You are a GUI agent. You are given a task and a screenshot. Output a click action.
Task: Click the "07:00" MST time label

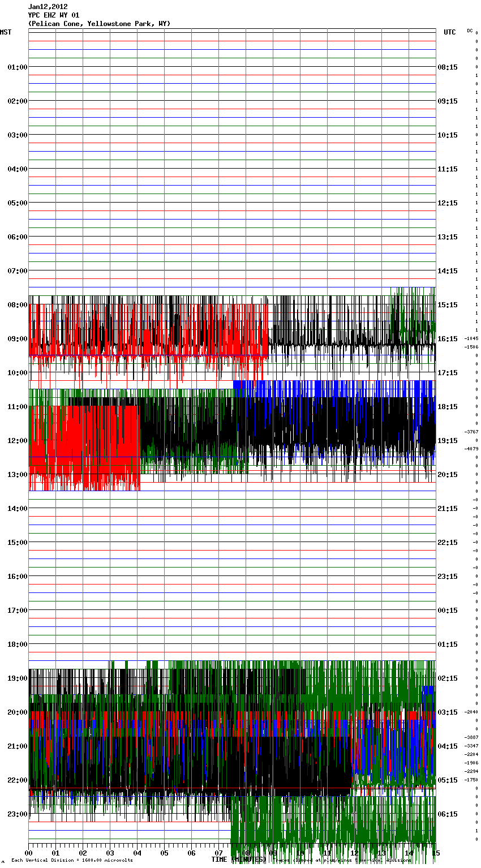(x=18, y=271)
